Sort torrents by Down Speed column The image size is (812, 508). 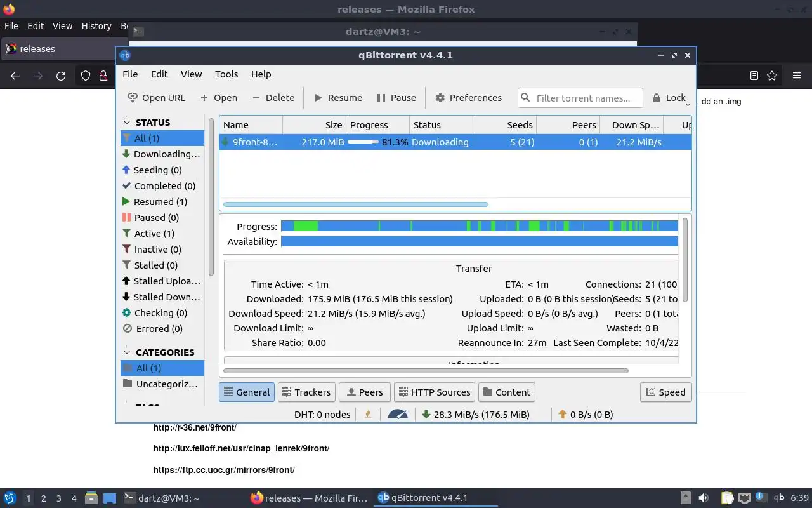point(631,124)
